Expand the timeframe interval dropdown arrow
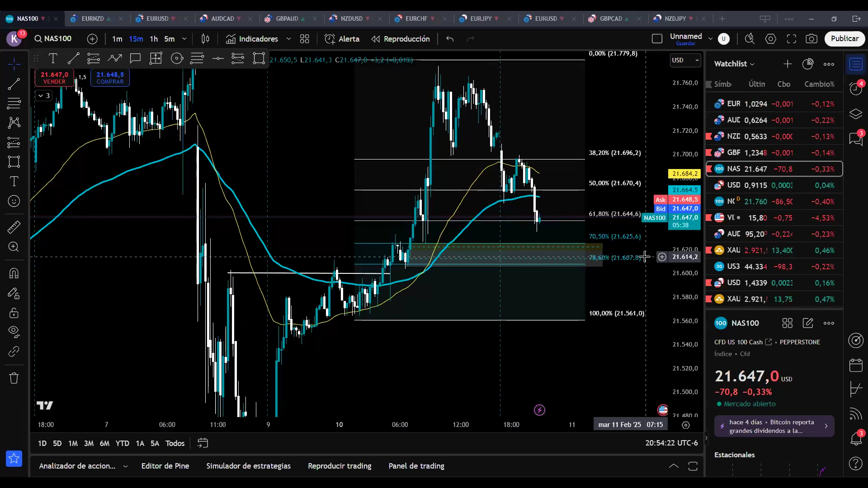Viewport: 868px width, 488px height. click(184, 39)
